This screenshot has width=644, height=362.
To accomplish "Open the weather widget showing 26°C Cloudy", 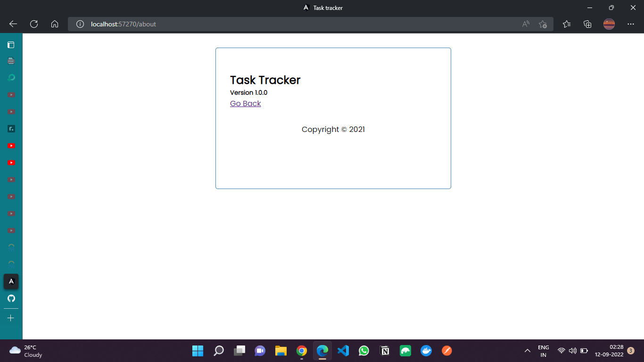I will pos(26,351).
